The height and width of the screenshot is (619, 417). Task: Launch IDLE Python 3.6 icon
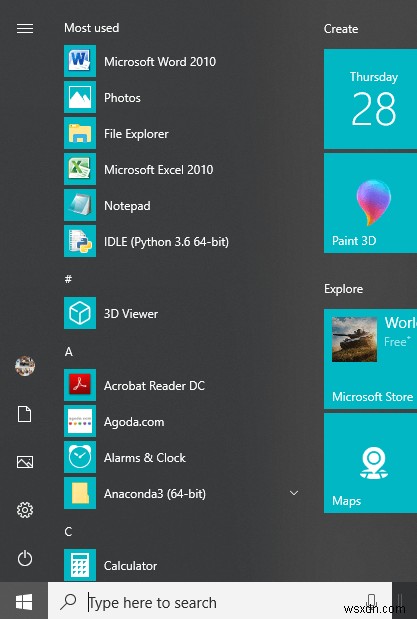tap(80, 241)
